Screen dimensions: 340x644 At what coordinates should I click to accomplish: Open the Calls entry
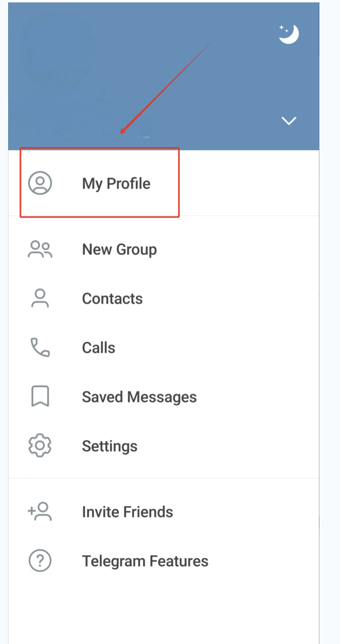click(99, 348)
